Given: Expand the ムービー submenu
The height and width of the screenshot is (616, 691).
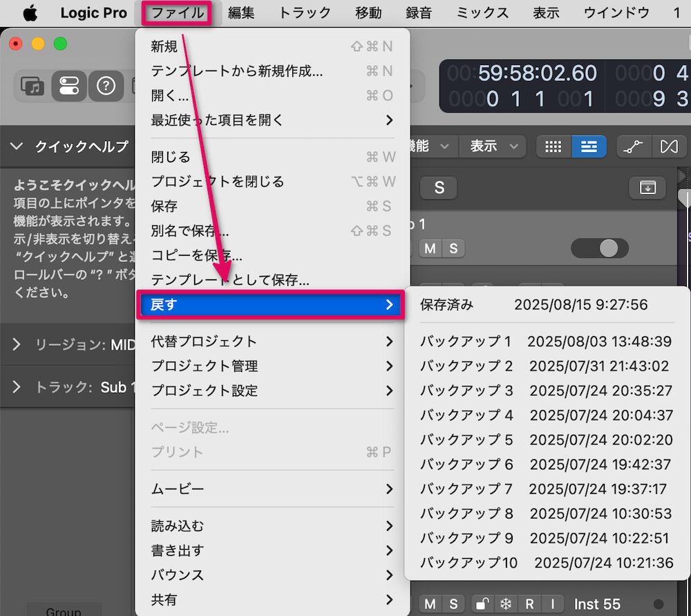Looking at the screenshot, I should tap(272, 489).
